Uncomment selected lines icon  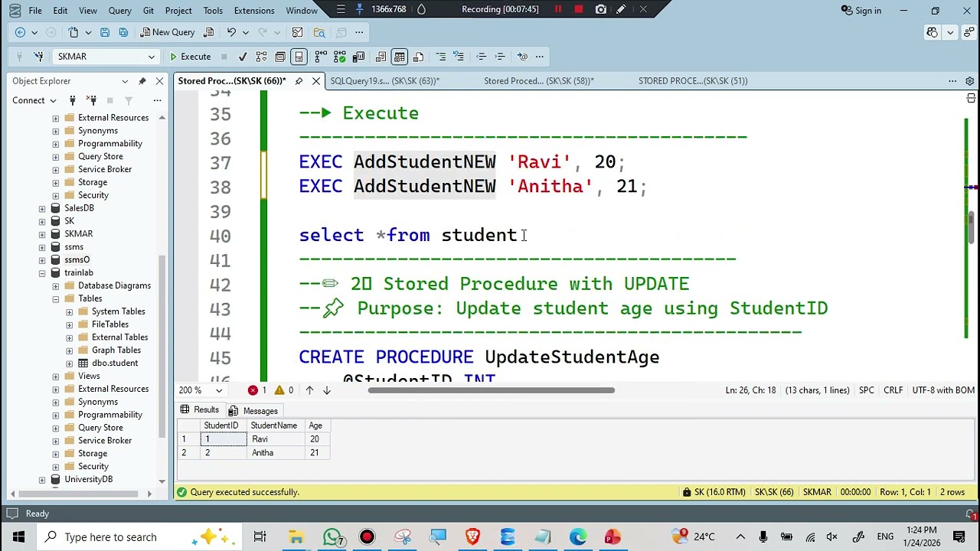click(x=459, y=57)
